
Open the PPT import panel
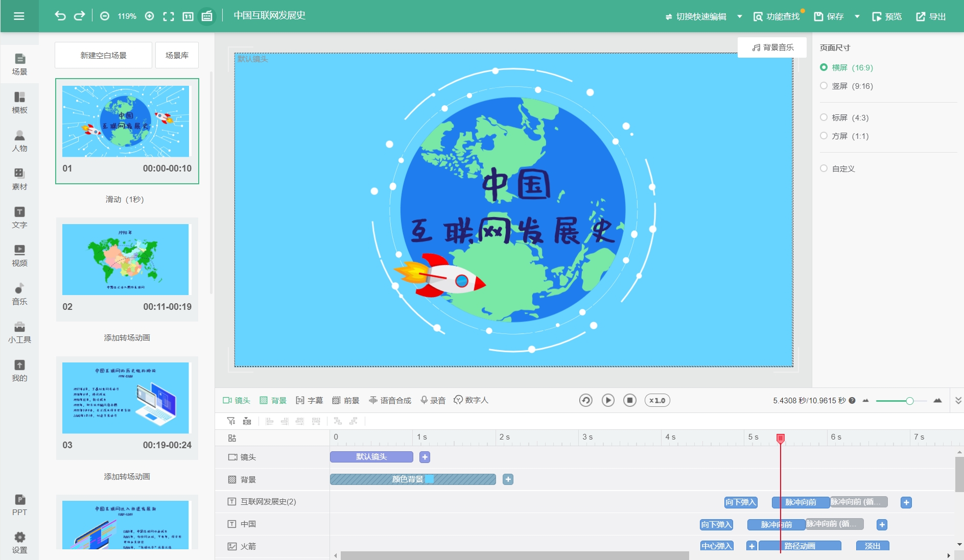(19, 505)
